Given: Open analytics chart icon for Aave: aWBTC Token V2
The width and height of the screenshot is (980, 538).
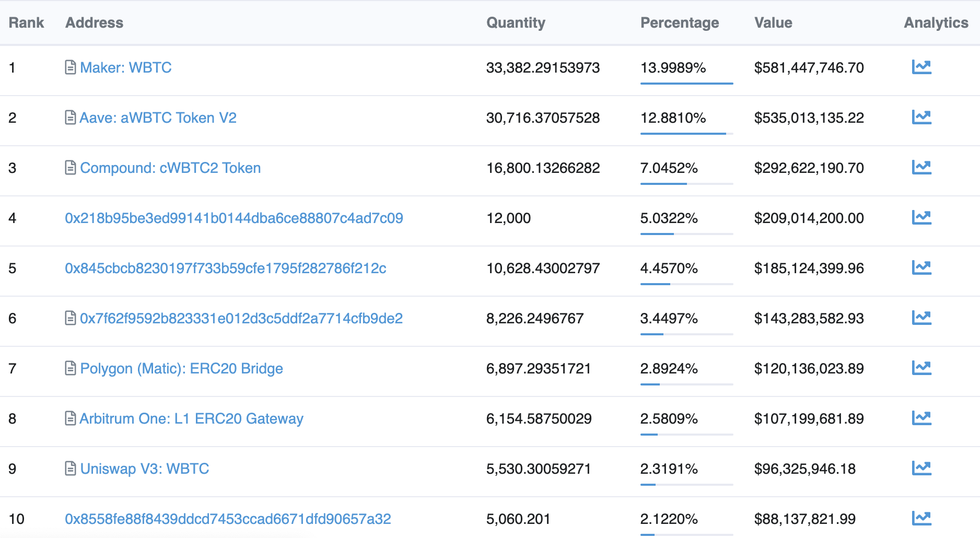Looking at the screenshot, I should (x=921, y=117).
